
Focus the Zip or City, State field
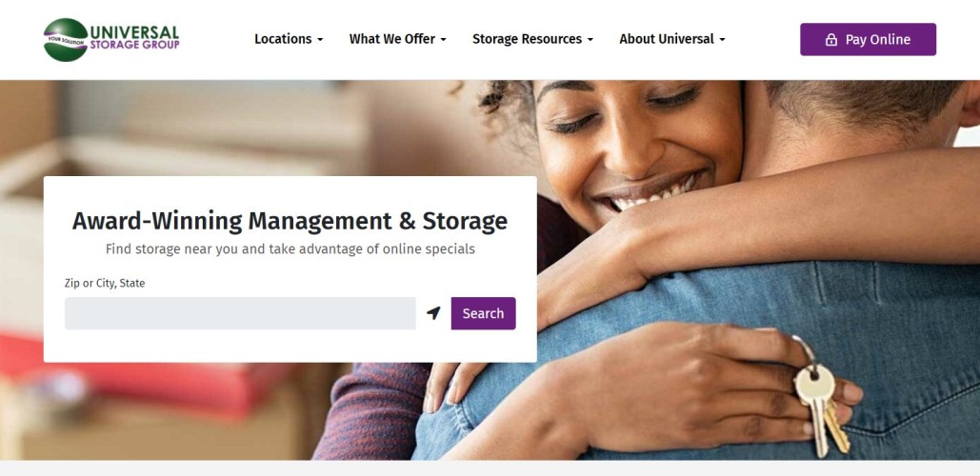[240, 313]
